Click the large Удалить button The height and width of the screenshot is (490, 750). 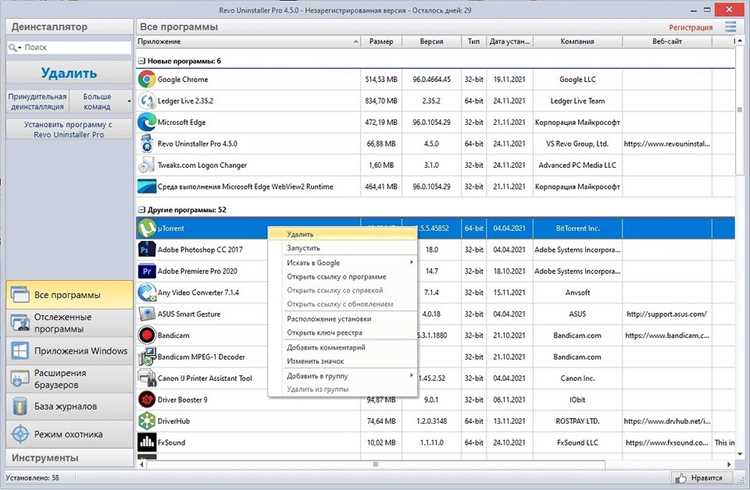(69, 73)
